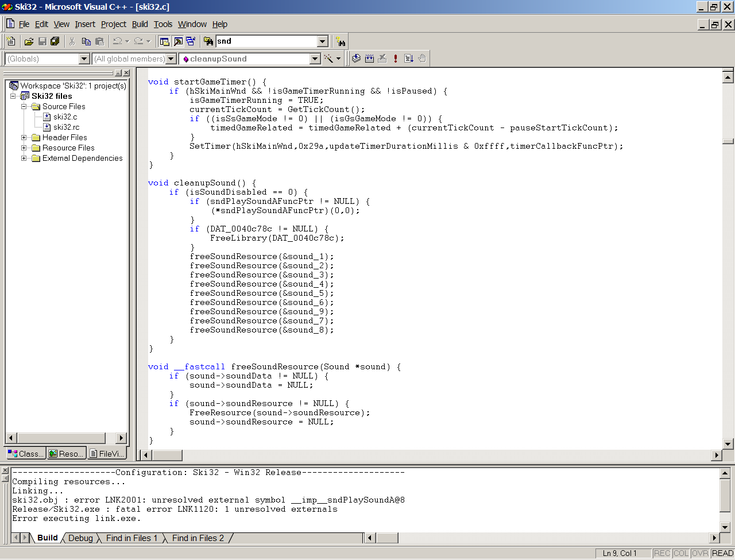Expand the Resource Files folder
The width and height of the screenshot is (735, 560).
pyautogui.click(x=24, y=148)
